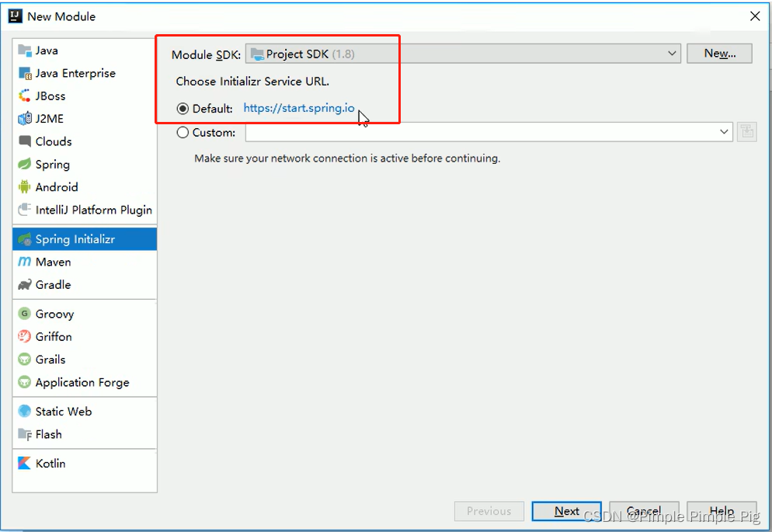The width and height of the screenshot is (772, 532).
Task: Select IntelliJ Platform Plugin in the list
Action: 85,210
